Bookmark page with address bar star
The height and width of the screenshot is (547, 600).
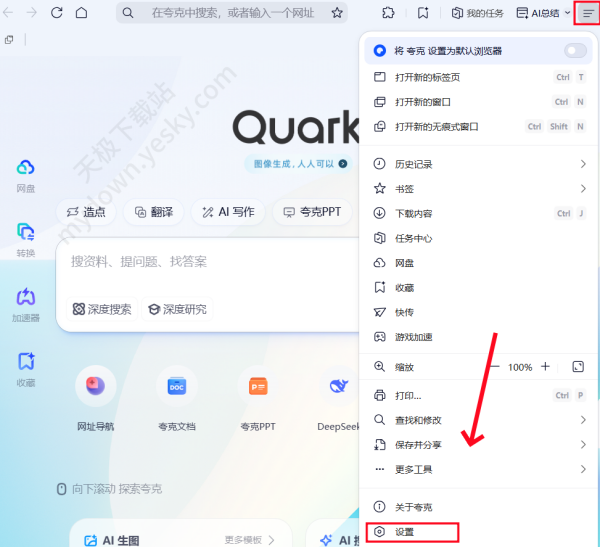tap(337, 13)
